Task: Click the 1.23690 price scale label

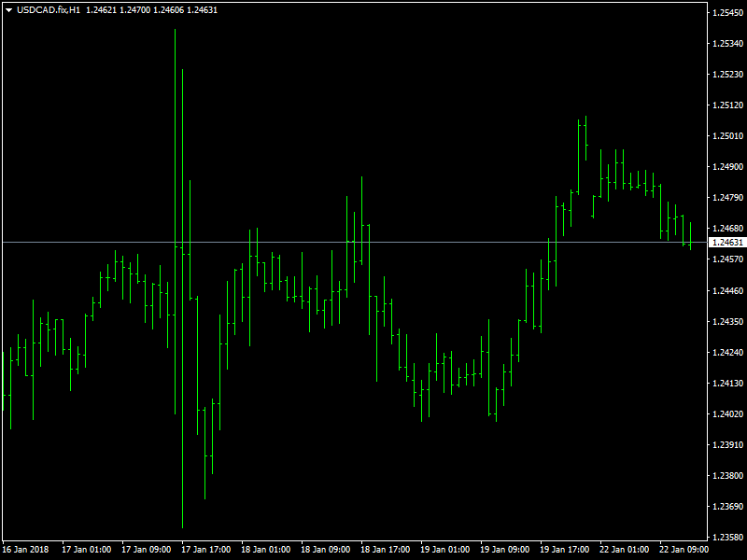Action: (727, 506)
